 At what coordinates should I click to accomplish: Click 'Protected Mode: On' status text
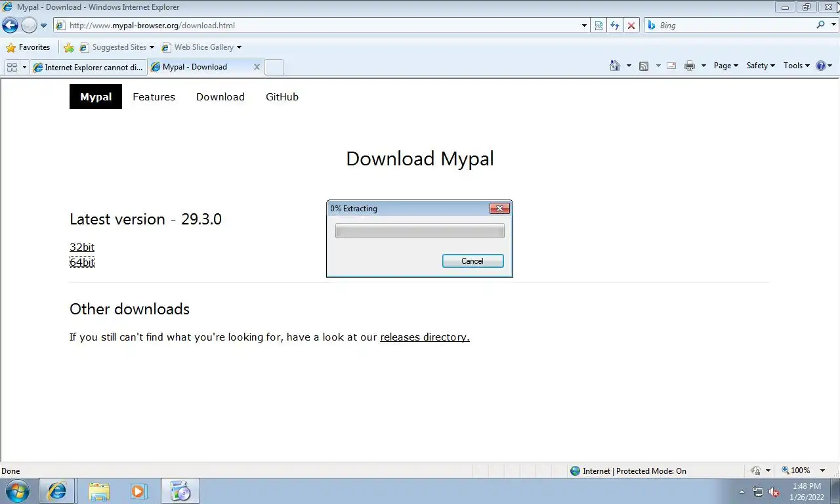point(651,471)
